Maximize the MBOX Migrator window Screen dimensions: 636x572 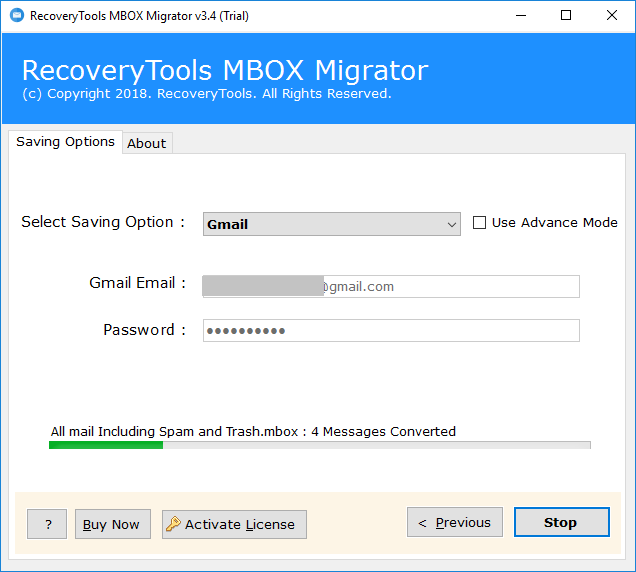point(566,15)
